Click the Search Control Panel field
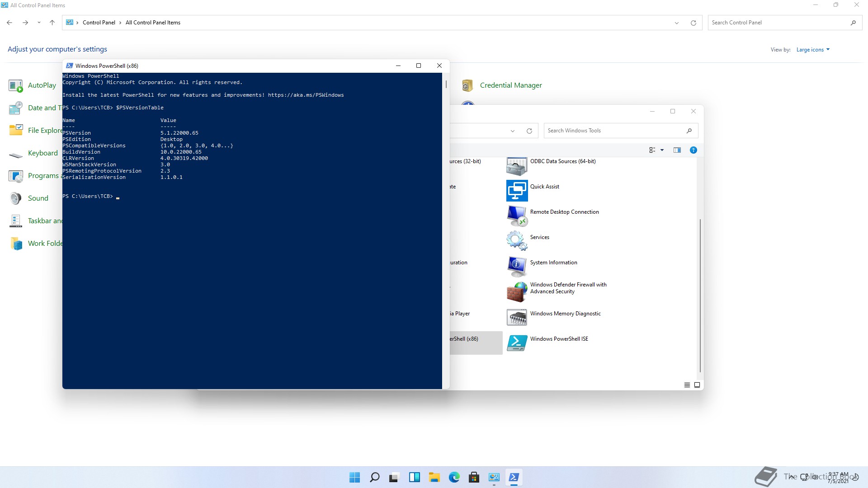The image size is (868, 488). [x=785, y=23]
